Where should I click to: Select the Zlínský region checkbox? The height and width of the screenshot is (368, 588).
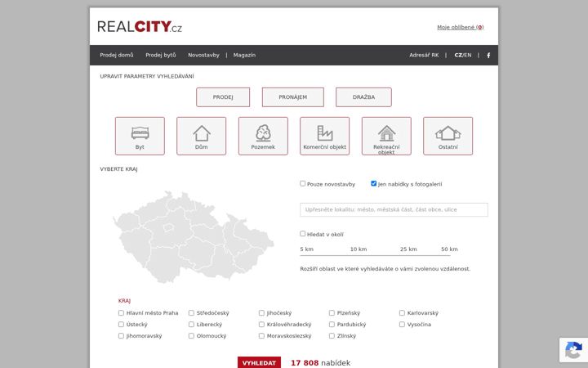(332, 336)
